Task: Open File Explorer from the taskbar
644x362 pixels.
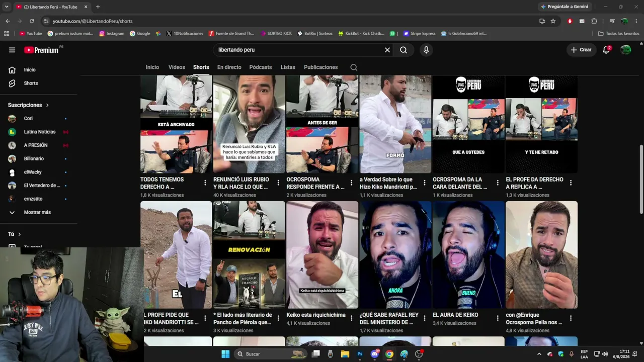Action: pyautogui.click(x=345, y=354)
